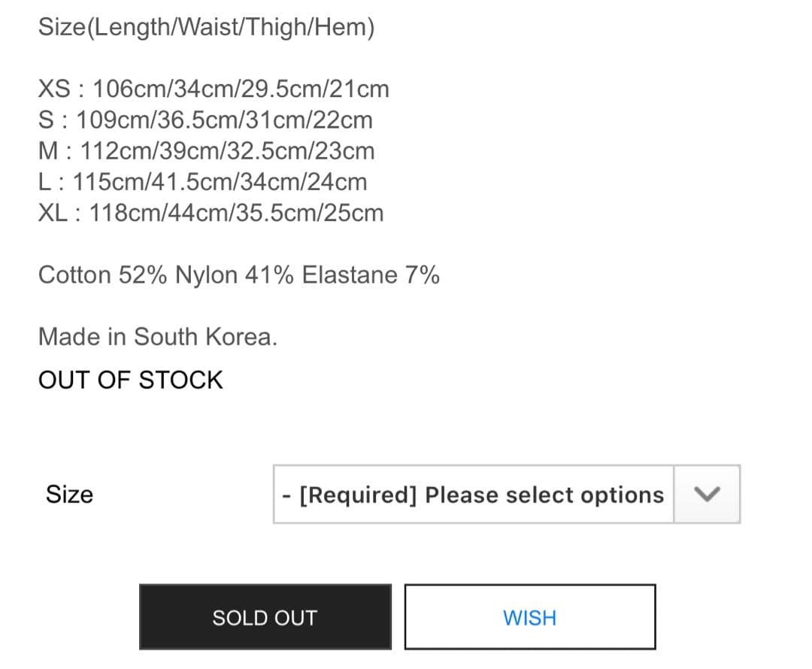Click the SOLD OUT button

click(265, 617)
